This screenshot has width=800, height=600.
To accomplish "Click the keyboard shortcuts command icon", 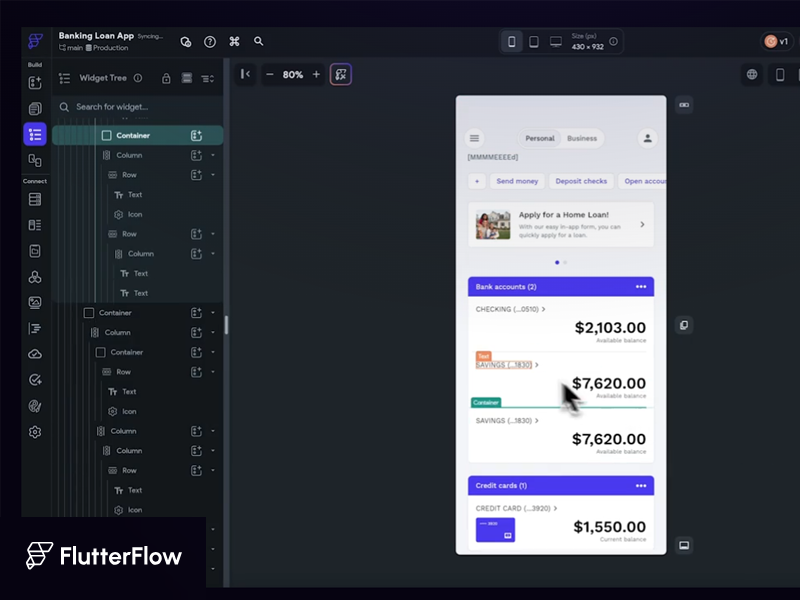I will click(235, 41).
